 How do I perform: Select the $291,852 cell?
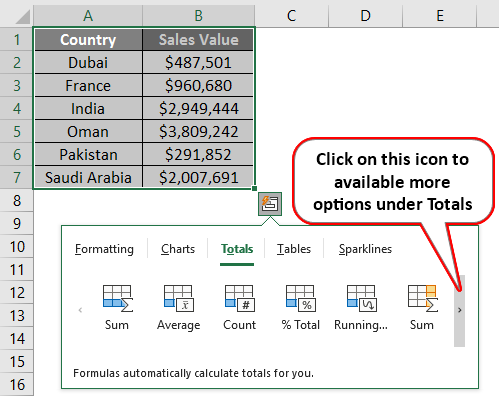pyautogui.click(x=198, y=155)
